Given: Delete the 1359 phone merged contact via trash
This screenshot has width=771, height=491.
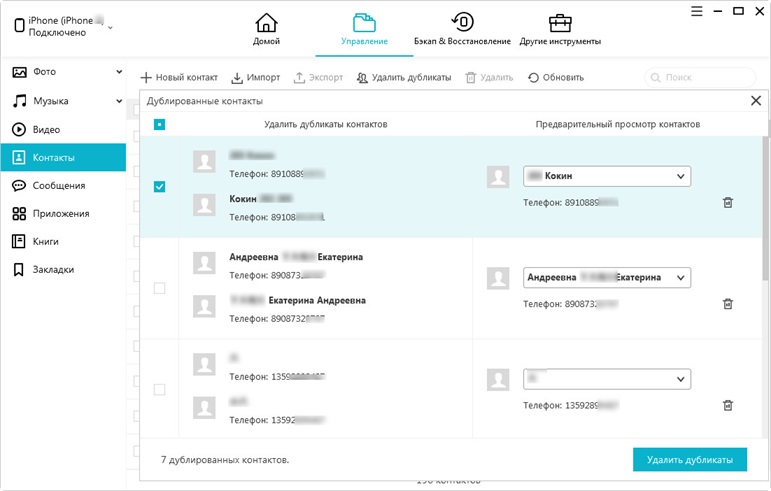Looking at the screenshot, I should click(x=728, y=405).
